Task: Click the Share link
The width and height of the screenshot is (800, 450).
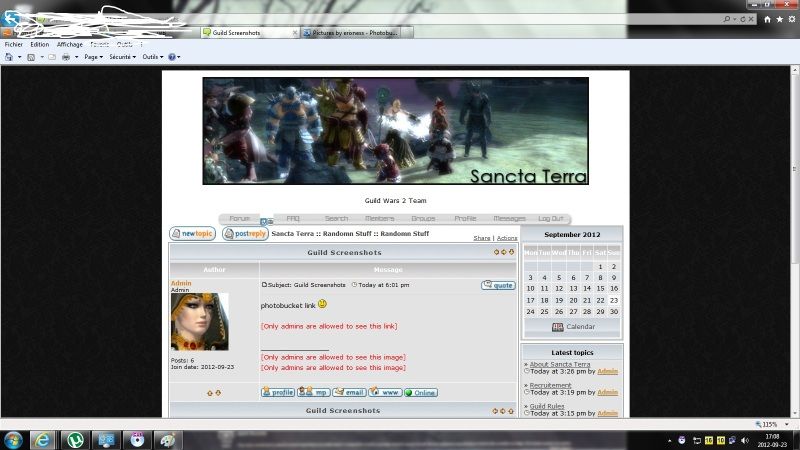Action: point(482,238)
